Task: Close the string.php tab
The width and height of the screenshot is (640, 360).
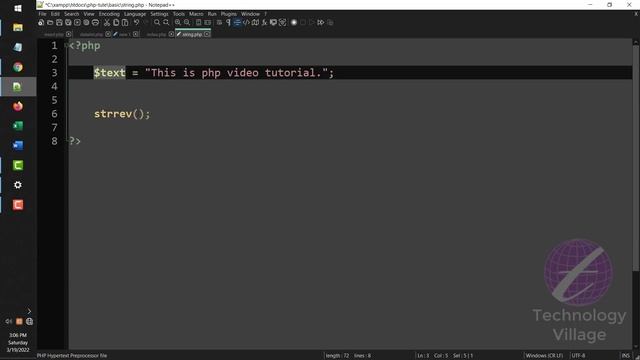Action: pyautogui.click(x=207, y=34)
